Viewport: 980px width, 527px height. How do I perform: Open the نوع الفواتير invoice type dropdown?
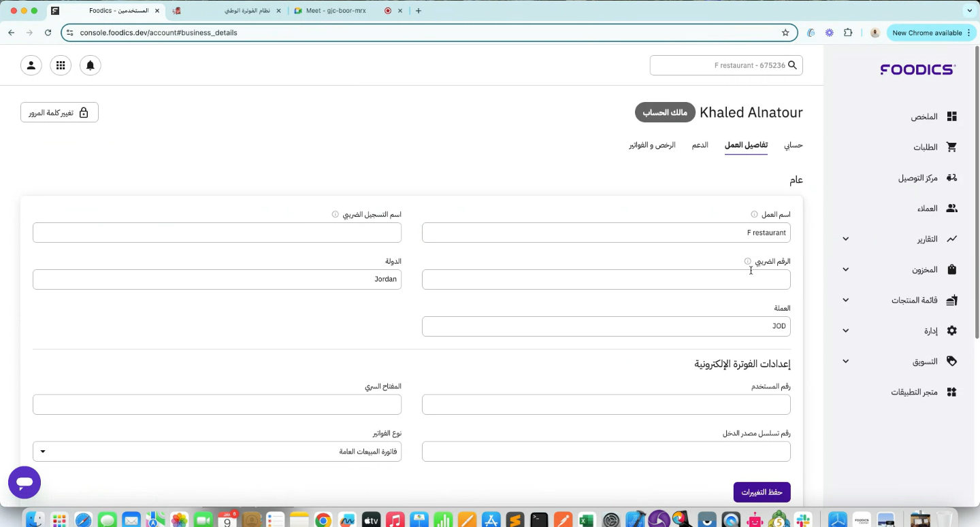(x=217, y=452)
